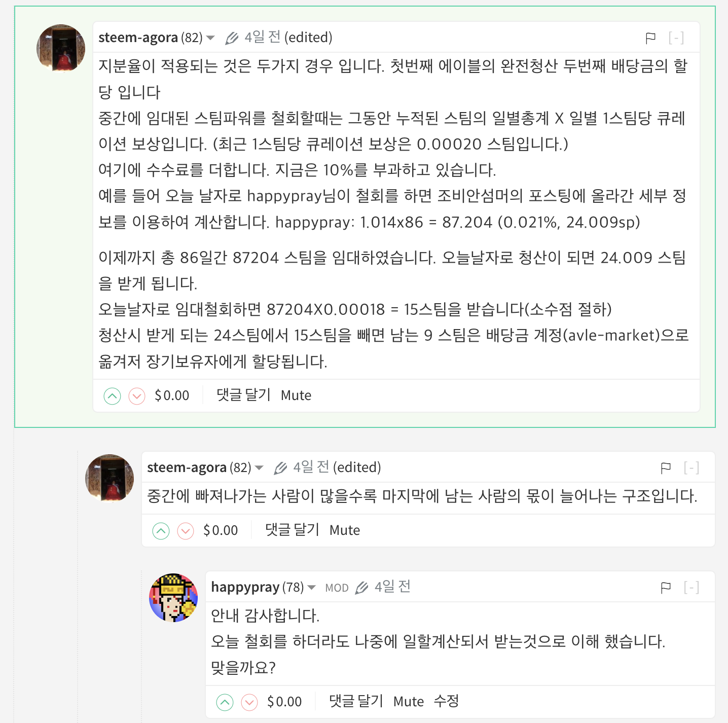This screenshot has width=728, height=723.
Task: Upvote the second steem-agora reply
Action: point(161,531)
